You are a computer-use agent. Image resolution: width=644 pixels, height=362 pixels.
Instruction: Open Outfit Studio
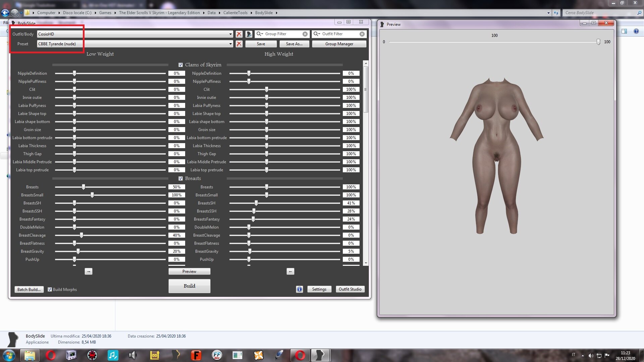pos(350,289)
